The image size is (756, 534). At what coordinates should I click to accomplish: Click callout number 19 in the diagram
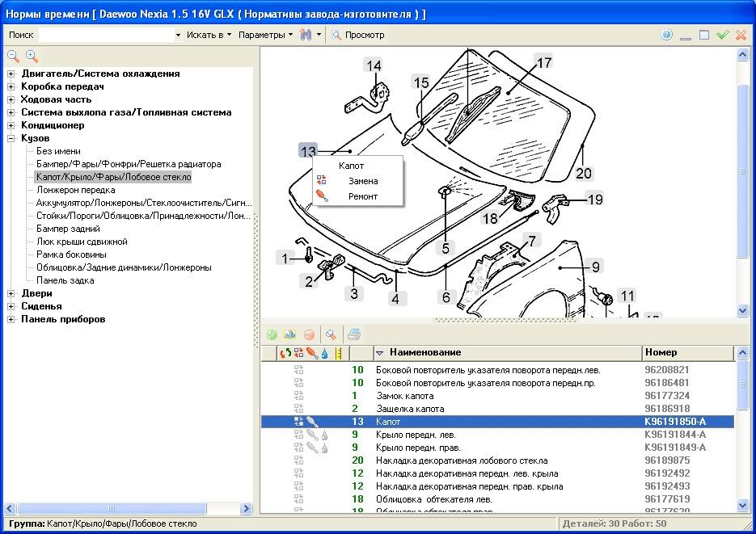[x=595, y=199]
